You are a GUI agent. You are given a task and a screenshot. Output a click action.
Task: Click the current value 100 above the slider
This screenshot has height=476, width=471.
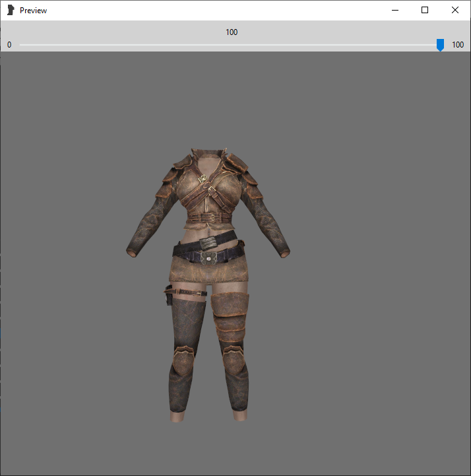(232, 32)
